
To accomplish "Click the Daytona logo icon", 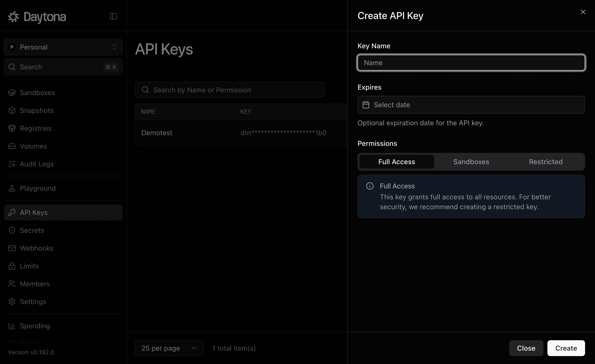I will 13,17.
